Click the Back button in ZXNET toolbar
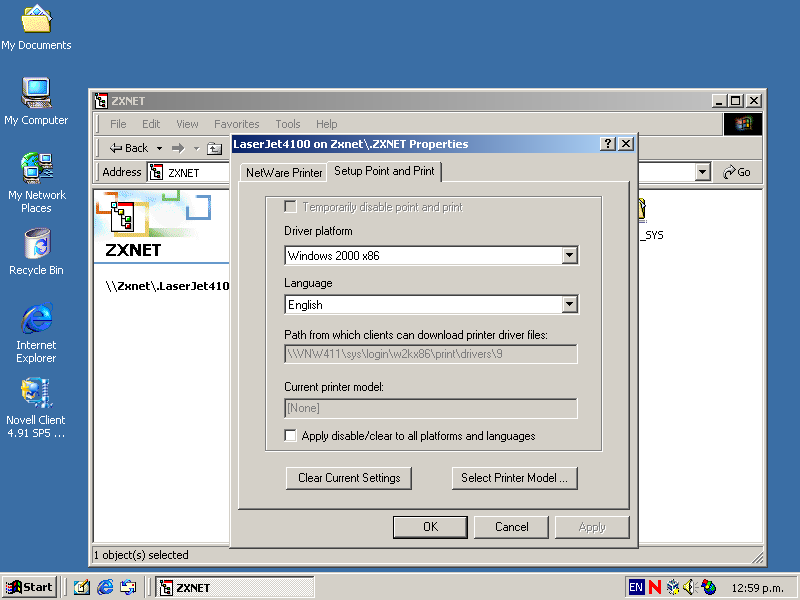800x600 pixels. [x=129, y=148]
